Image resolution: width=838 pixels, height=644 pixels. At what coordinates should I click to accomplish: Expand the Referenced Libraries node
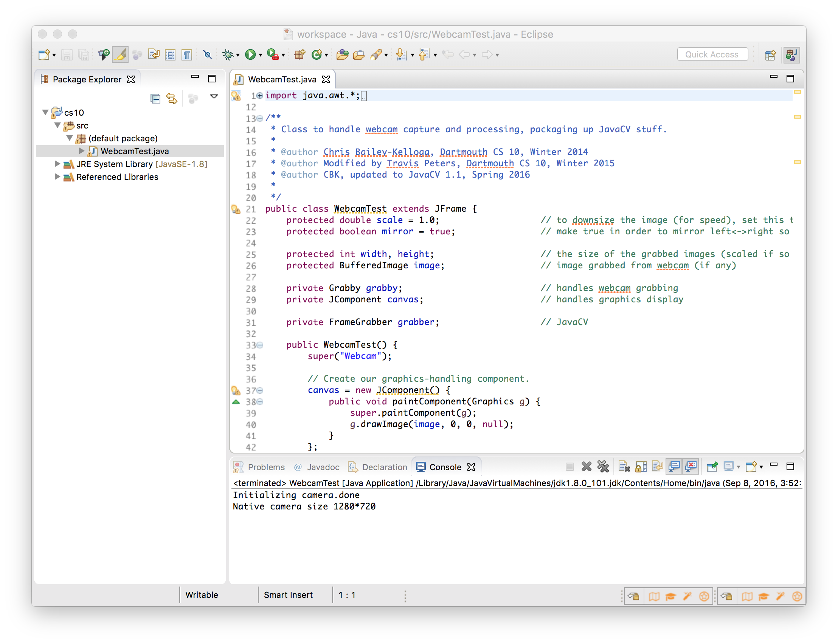click(57, 177)
